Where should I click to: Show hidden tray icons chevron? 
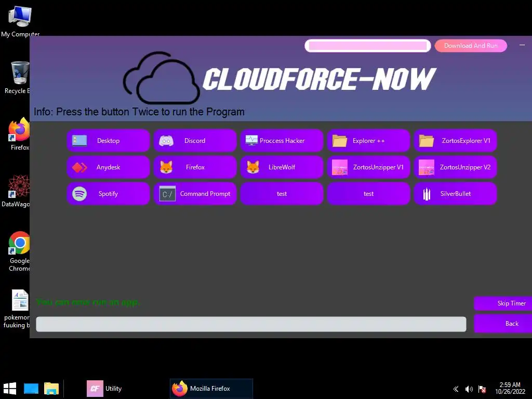(x=456, y=389)
